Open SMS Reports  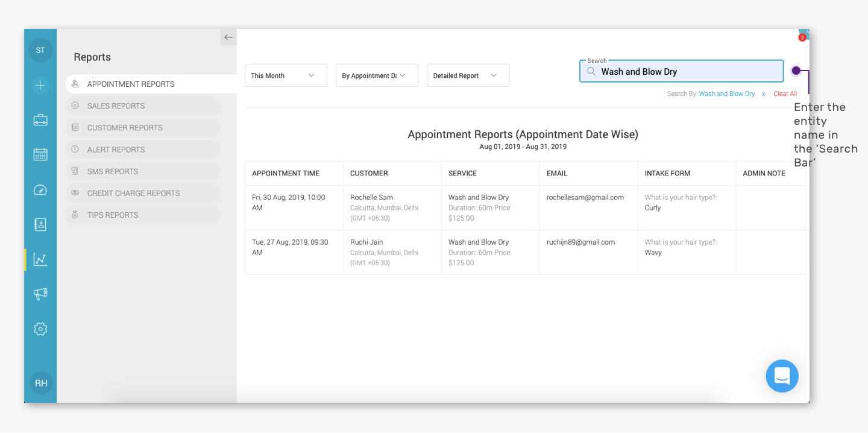(143, 171)
